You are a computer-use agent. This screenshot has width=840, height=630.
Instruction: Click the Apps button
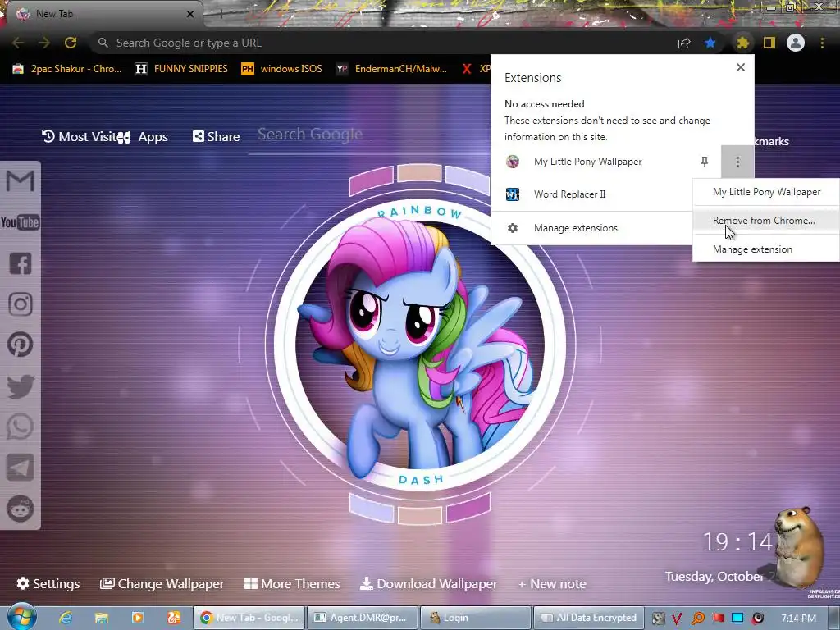144,137
